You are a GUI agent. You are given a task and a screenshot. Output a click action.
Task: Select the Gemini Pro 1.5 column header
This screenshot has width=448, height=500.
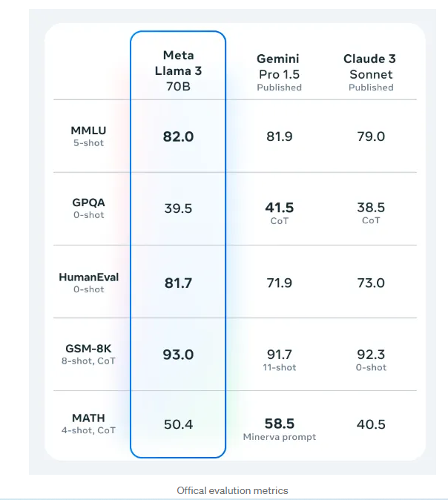279,72
